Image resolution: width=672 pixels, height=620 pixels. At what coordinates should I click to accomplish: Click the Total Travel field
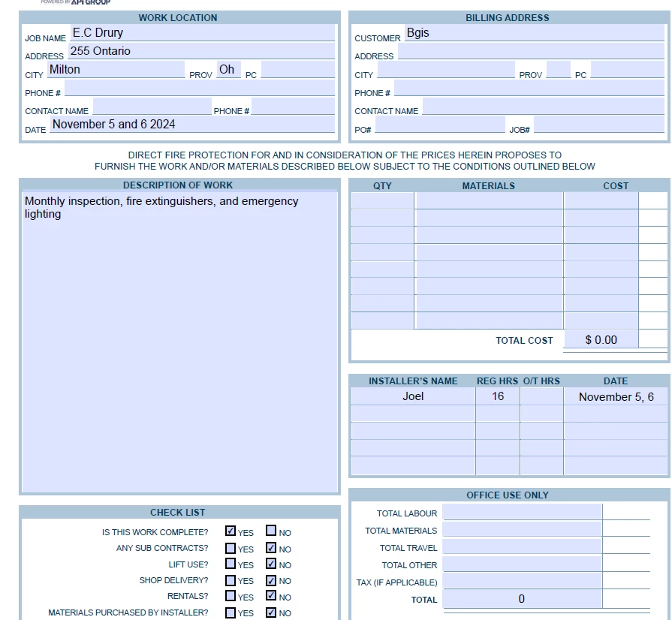coord(523,546)
